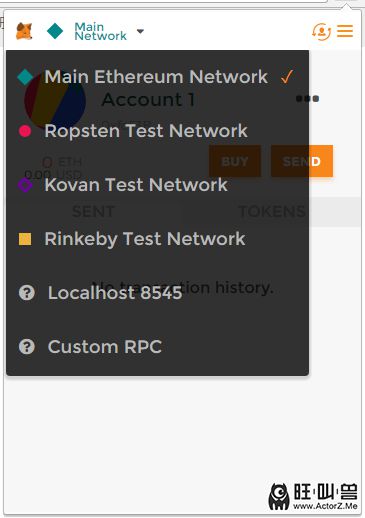Click the Main Network selector label
The height and width of the screenshot is (518, 365).
click(100, 31)
